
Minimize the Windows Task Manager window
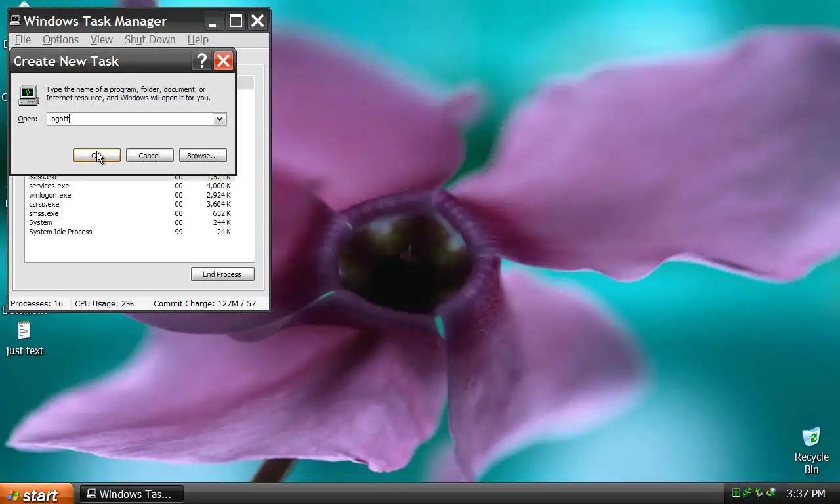point(213,21)
